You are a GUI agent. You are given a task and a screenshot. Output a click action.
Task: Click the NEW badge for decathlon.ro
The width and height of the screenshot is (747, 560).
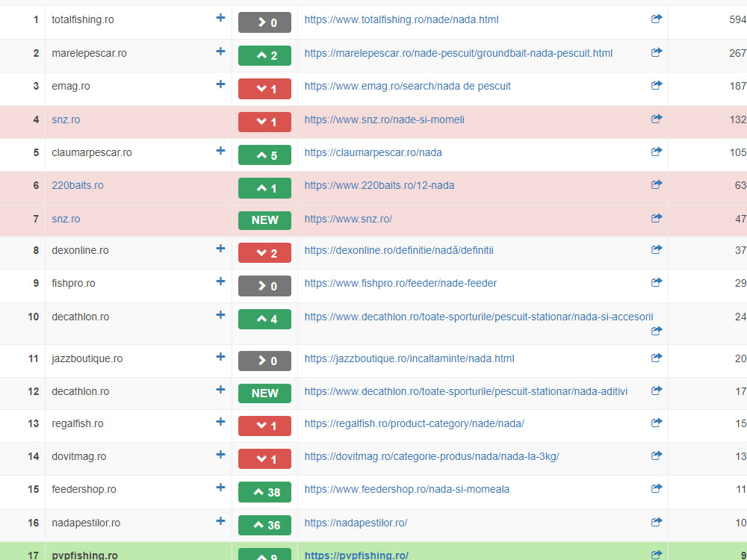(x=264, y=393)
